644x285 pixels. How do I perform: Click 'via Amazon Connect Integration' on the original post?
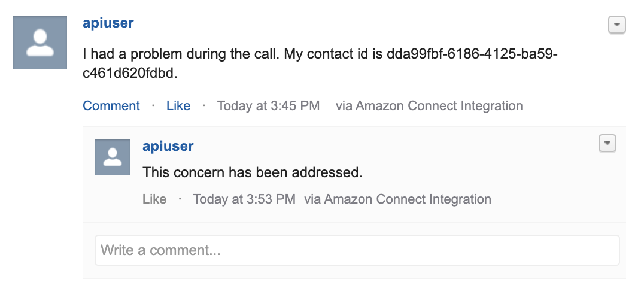click(429, 105)
